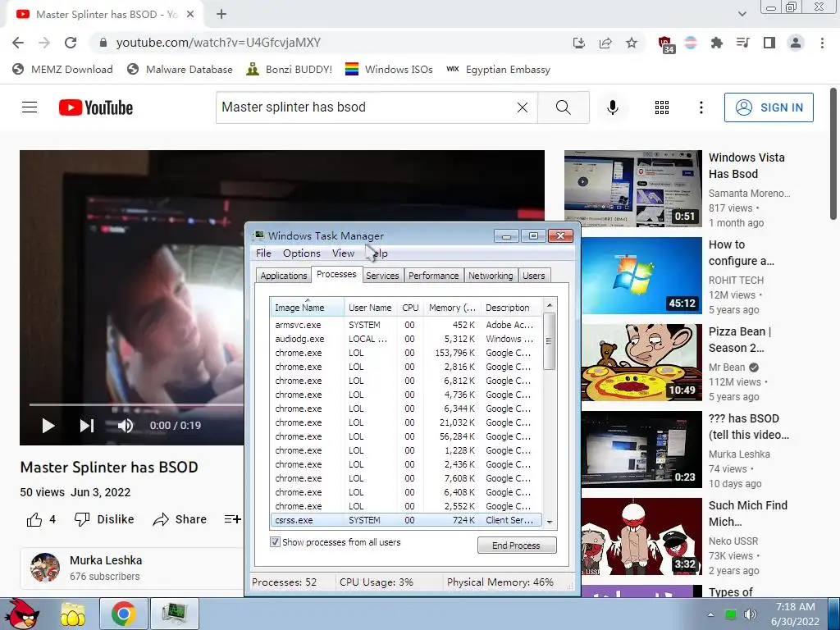The image size is (840, 630).
Task: Skip to the next video
Action: pyautogui.click(x=87, y=426)
